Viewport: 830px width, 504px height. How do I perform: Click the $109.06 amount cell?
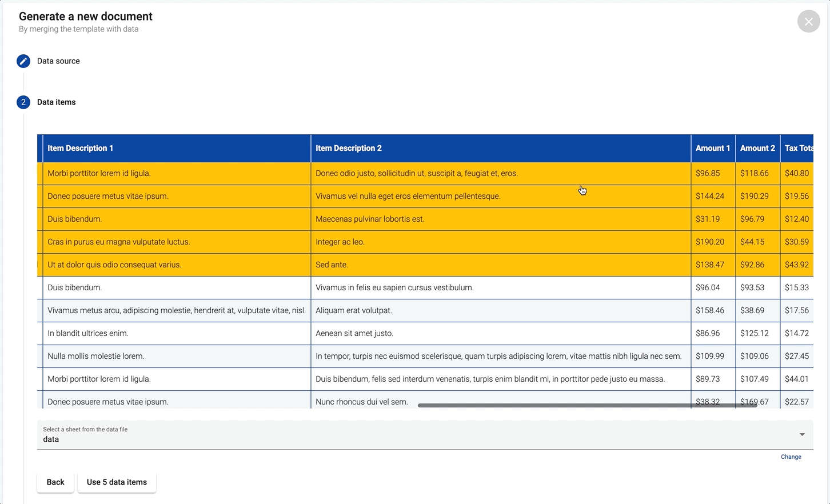pos(757,357)
